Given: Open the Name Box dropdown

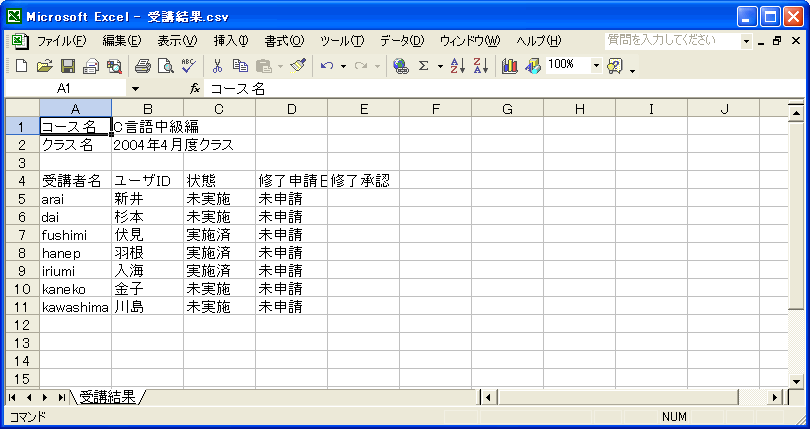Looking at the screenshot, I should click(135, 89).
